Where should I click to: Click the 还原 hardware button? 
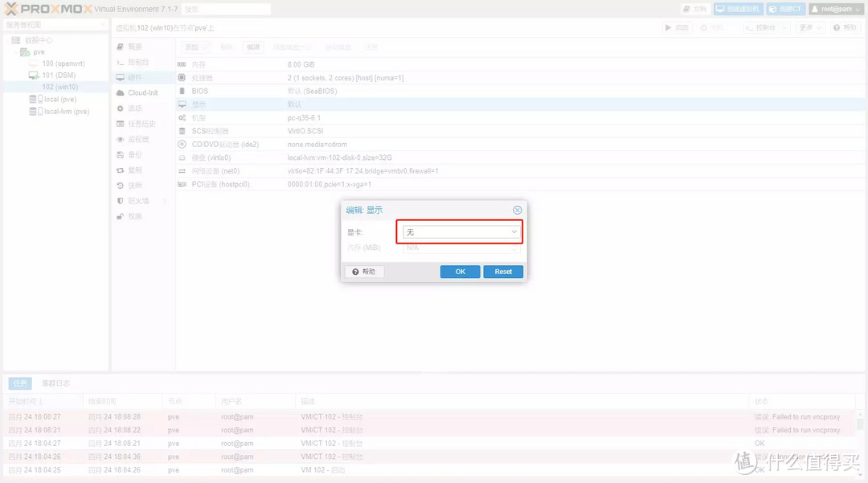click(371, 47)
